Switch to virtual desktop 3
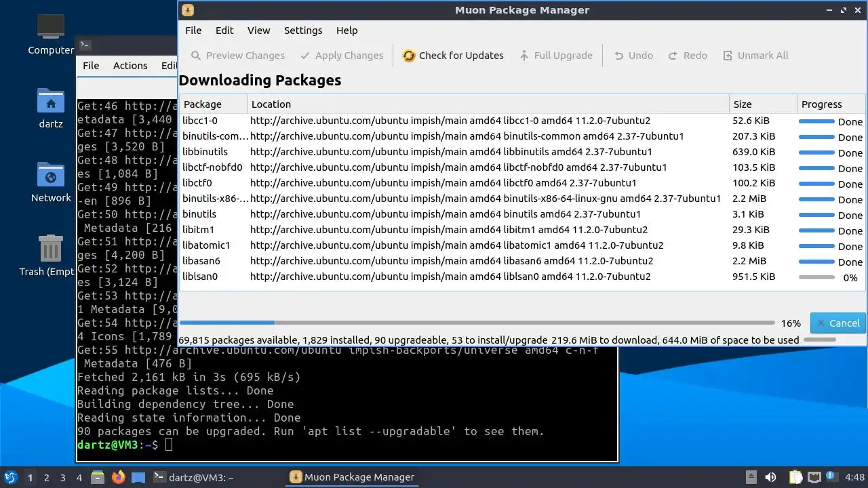 coord(63,478)
